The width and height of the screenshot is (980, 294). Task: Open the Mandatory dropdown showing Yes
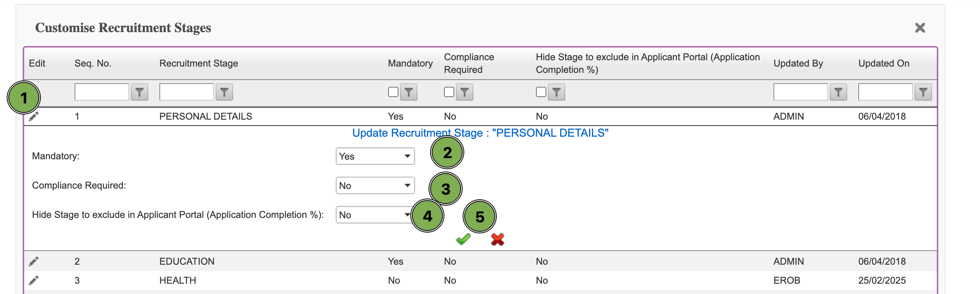coord(375,156)
